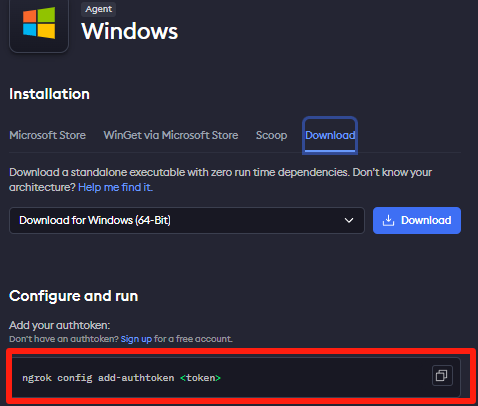This screenshot has height=406, width=478.
Task: Click the blue Download button
Action: pos(417,220)
